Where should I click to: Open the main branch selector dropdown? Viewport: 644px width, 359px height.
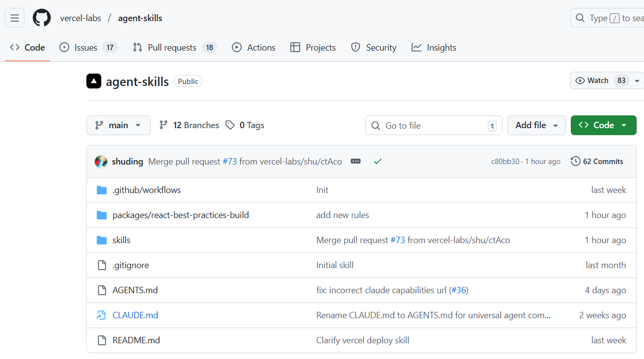pos(118,125)
